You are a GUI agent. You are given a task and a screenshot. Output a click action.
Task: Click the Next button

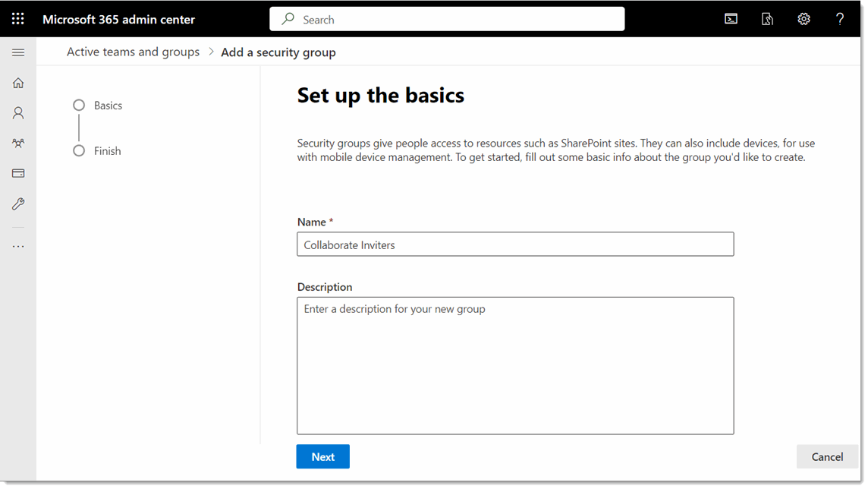322,456
